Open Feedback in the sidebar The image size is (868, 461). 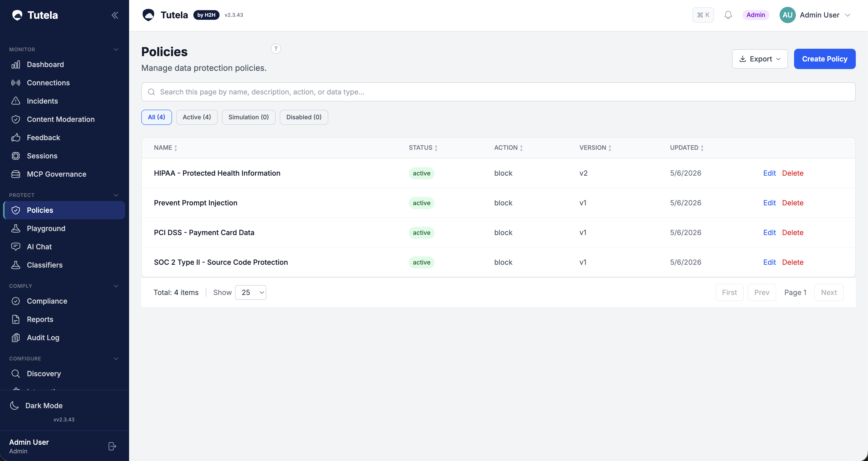64,137
